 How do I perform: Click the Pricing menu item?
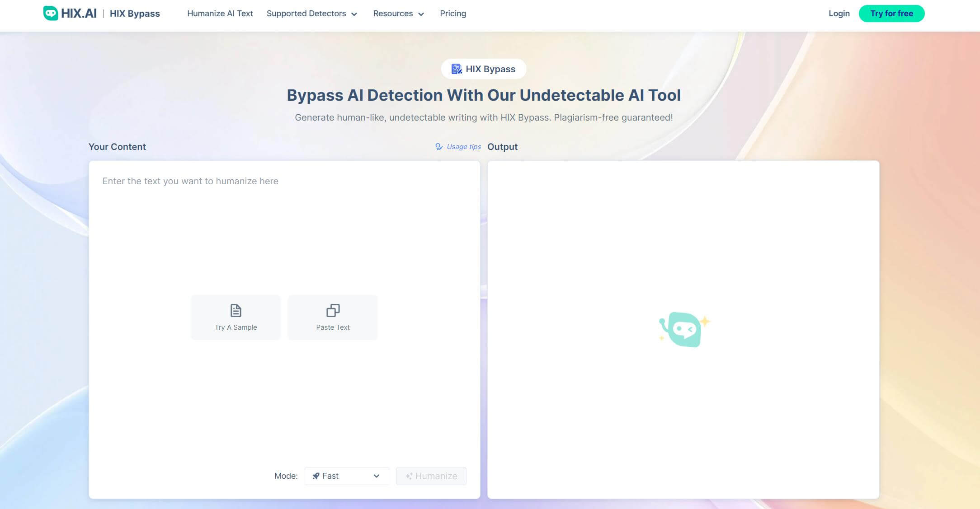(x=453, y=13)
